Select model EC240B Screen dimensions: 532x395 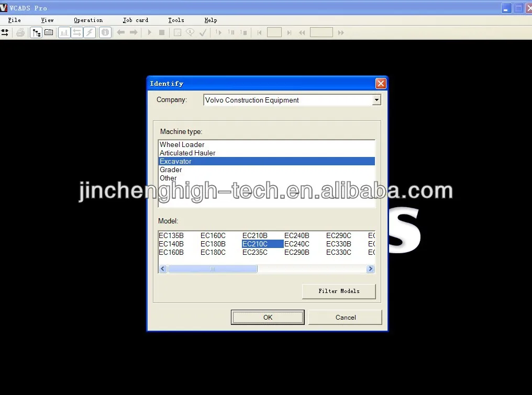[297, 235]
